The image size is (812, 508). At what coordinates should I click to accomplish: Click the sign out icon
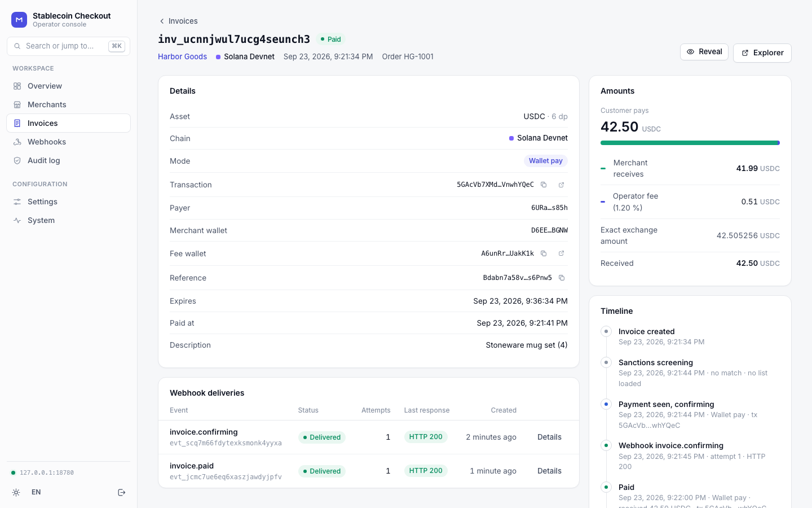pyautogui.click(x=121, y=492)
